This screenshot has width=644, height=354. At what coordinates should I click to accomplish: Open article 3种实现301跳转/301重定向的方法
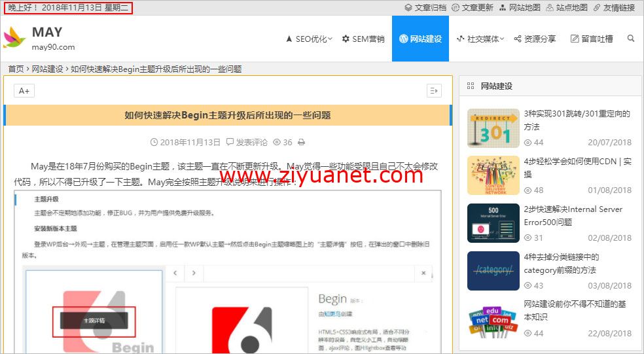coord(577,120)
